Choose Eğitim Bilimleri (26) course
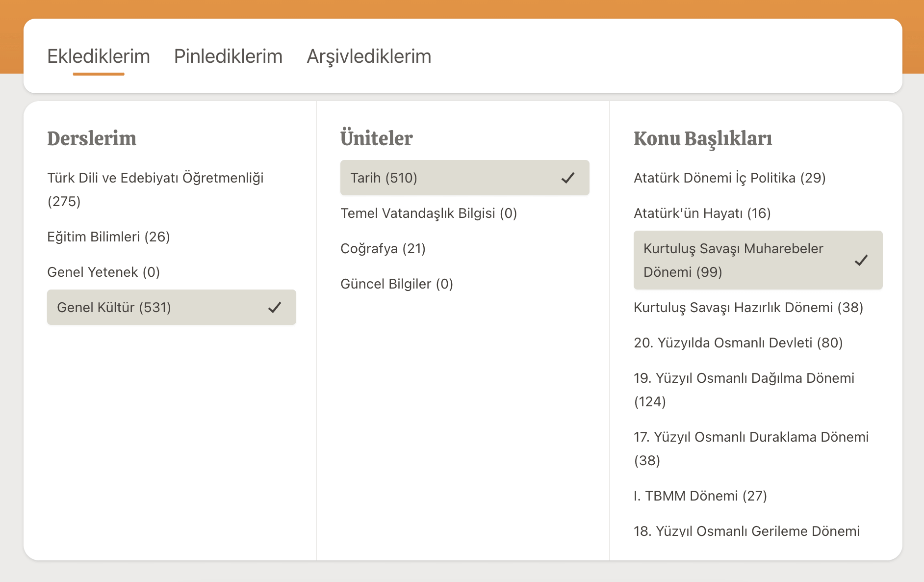This screenshot has width=924, height=582. (x=108, y=237)
